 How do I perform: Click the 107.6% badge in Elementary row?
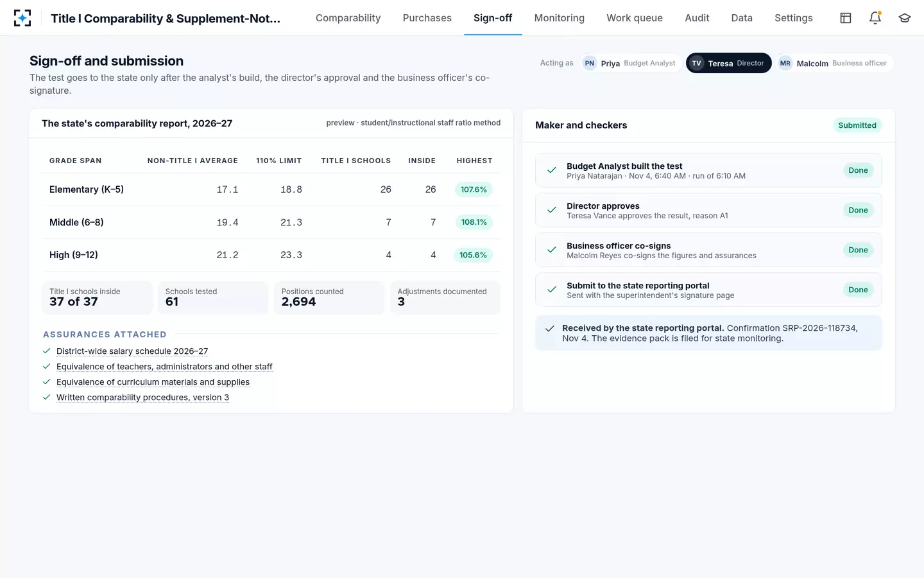[x=474, y=189]
